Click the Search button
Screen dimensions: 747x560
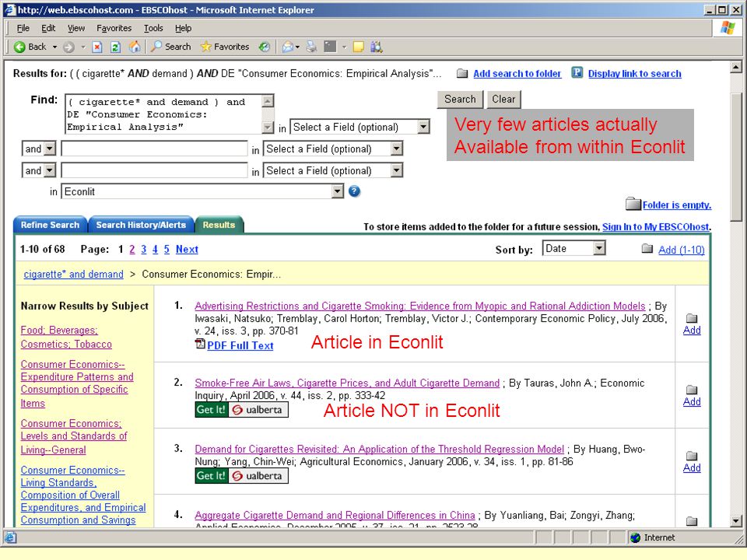(460, 99)
